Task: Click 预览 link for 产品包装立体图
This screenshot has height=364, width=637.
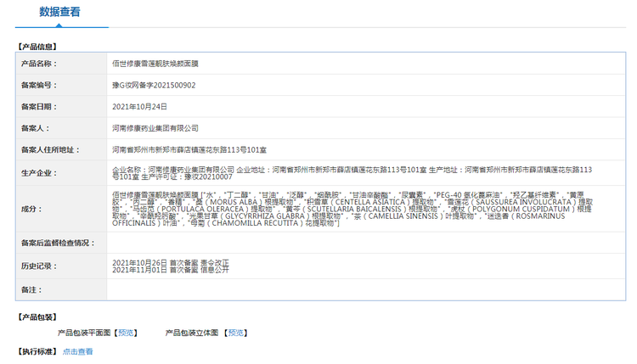Action: point(237,333)
